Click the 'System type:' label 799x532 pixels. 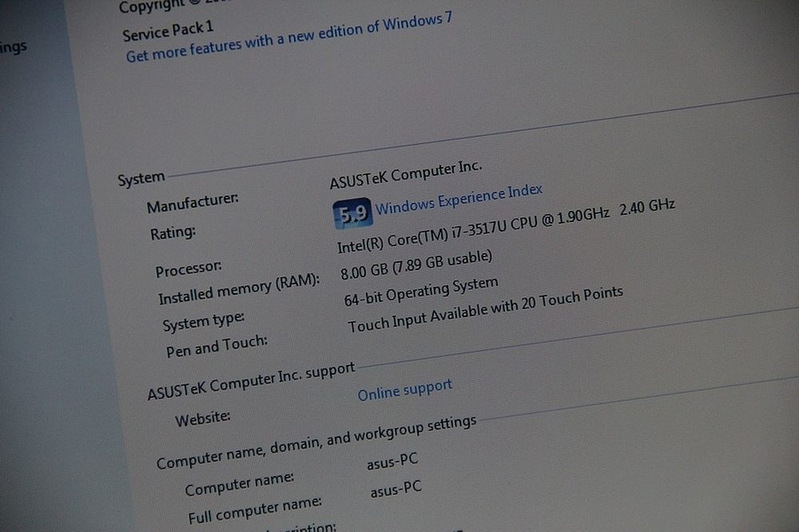pos(203,322)
